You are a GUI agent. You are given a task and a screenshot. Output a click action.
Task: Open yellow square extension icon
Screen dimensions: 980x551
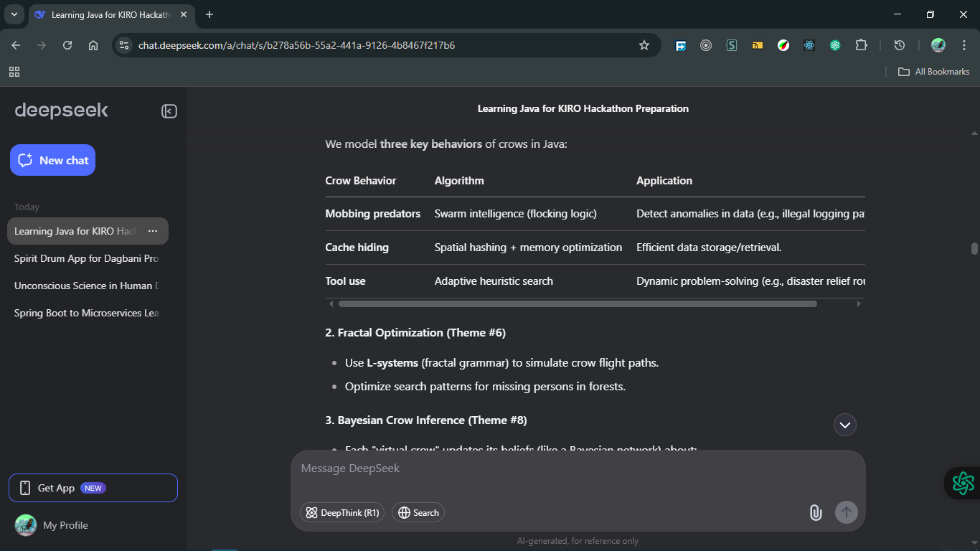coord(758,45)
